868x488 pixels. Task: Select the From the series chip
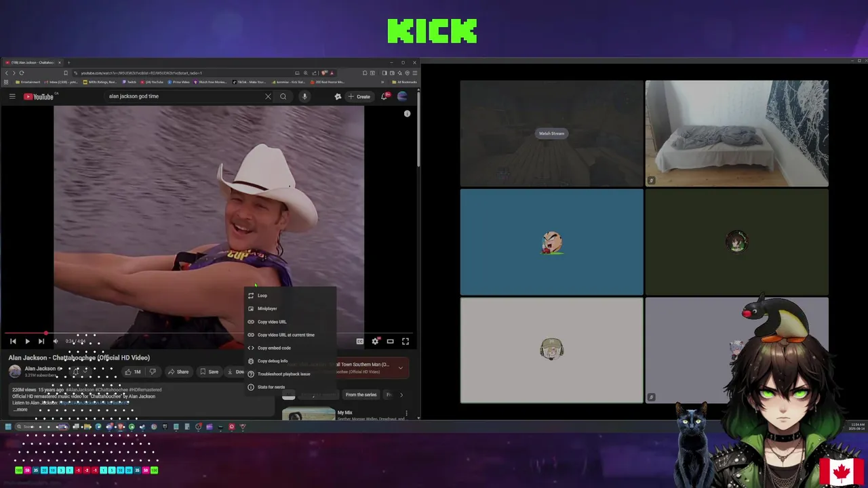click(x=361, y=394)
